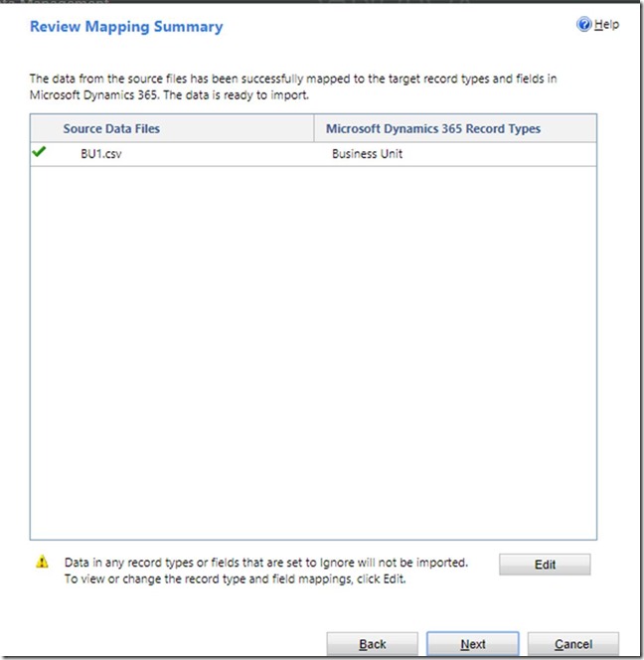Click Microsoft Dynamics 365 Record Types header
This screenshot has height=660, width=644.
pyautogui.click(x=433, y=129)
